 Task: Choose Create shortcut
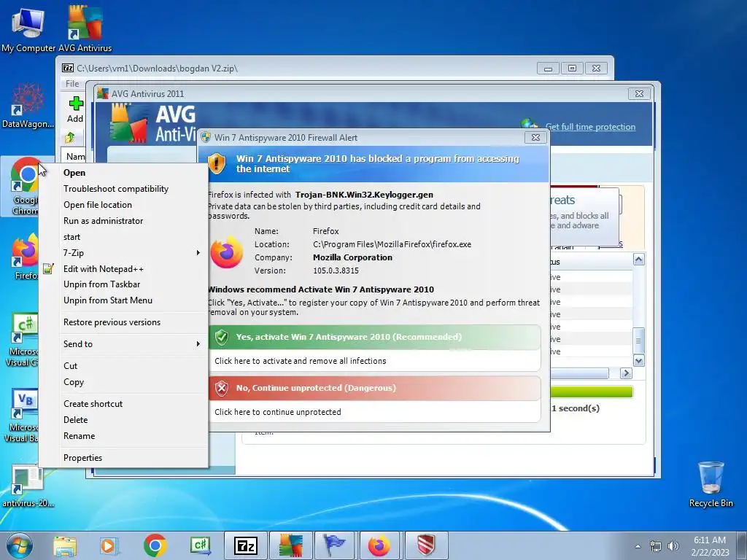(123, 404)
